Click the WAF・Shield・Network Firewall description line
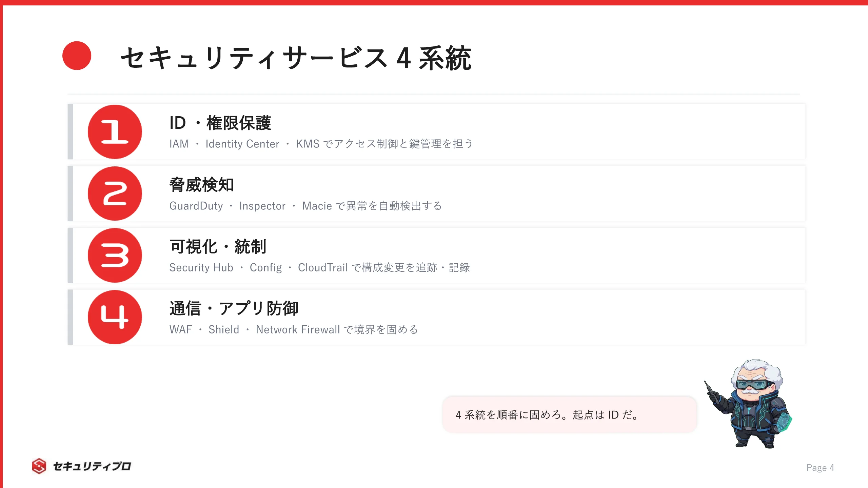 click(294, 329)
